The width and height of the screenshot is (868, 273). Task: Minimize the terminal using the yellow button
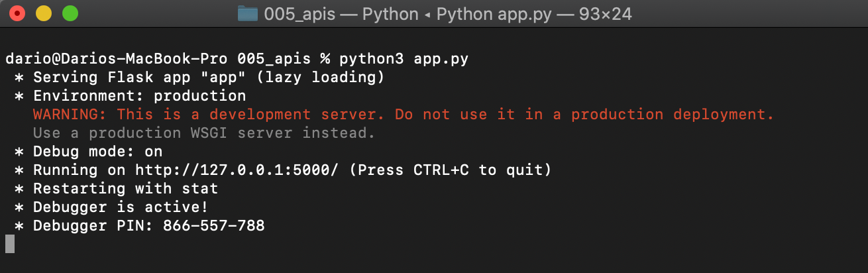pyautogui.click(x=44, y=13)
